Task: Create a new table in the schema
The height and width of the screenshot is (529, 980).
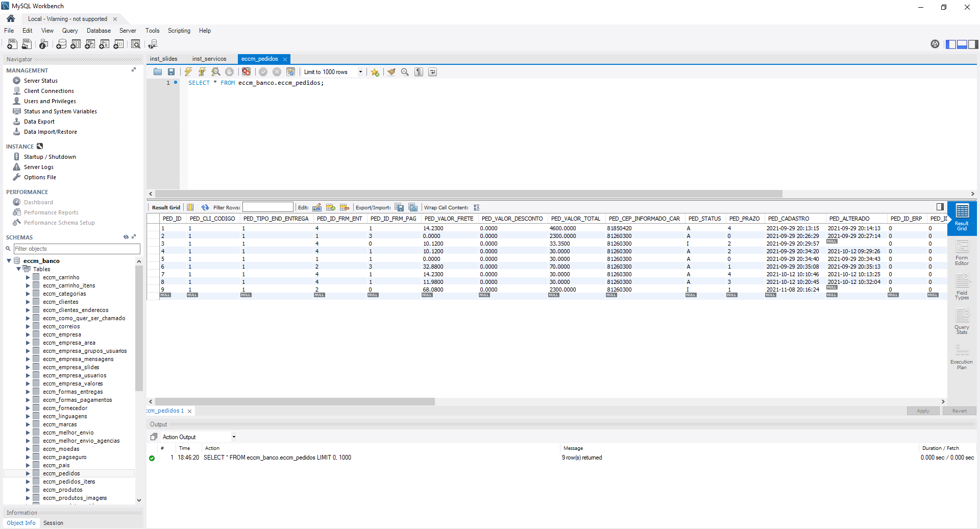Action: coord(76,44)
